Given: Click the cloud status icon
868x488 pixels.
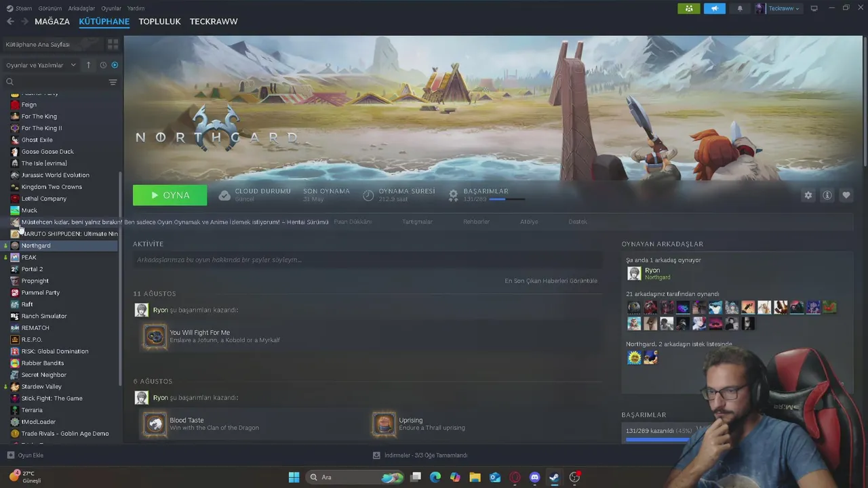Looking at the screenshot, I should pos(224,195).
